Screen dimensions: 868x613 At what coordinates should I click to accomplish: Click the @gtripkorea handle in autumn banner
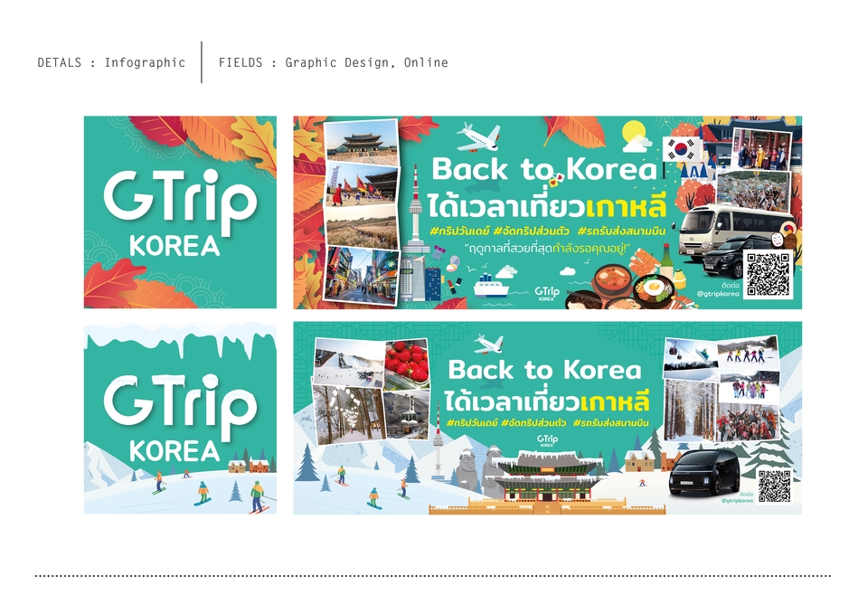point(718,294)
